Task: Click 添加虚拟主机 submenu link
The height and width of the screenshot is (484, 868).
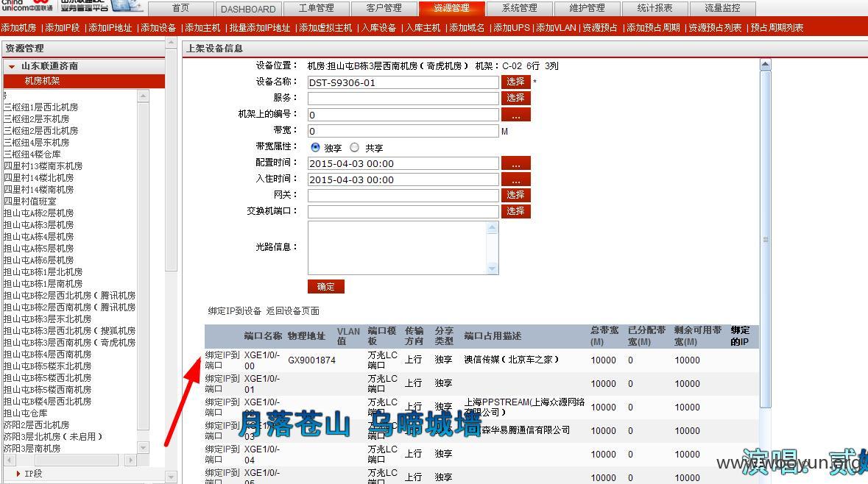Action: pyautogui.click(x=325, y=28)
